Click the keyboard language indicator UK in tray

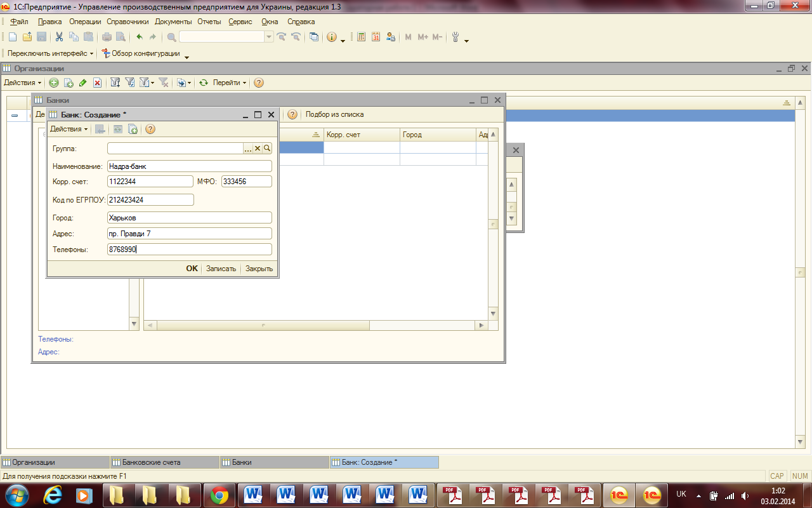[x=681, y=494]
